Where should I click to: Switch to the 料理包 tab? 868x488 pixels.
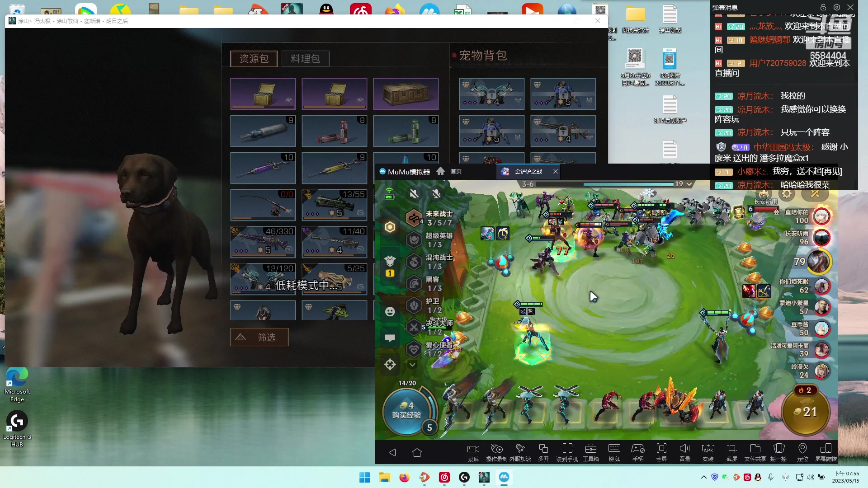[305, 59]
